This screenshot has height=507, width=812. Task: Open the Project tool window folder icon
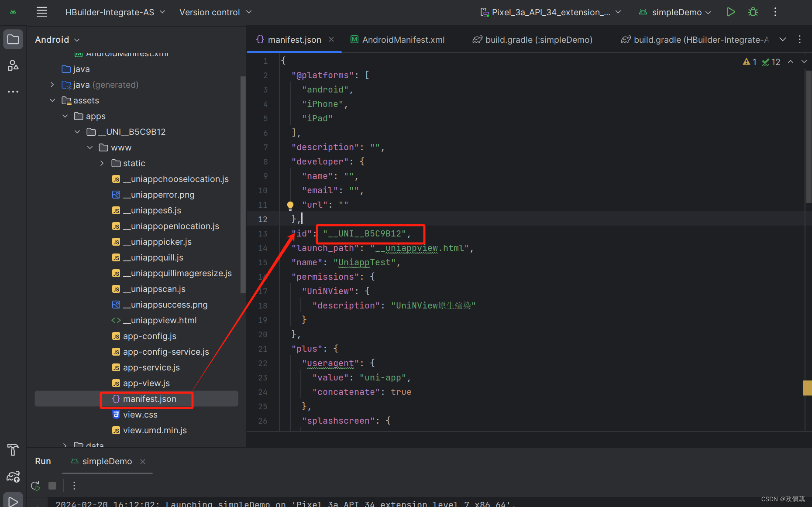click(x=13, y=40)
